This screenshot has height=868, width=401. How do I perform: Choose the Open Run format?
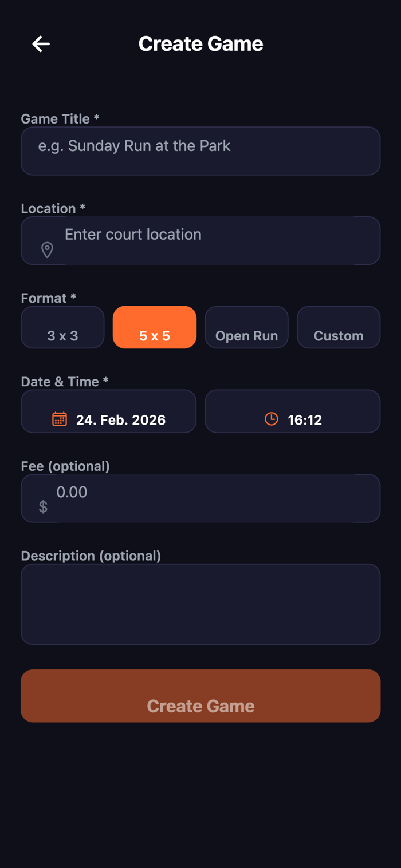coord(246,327)
